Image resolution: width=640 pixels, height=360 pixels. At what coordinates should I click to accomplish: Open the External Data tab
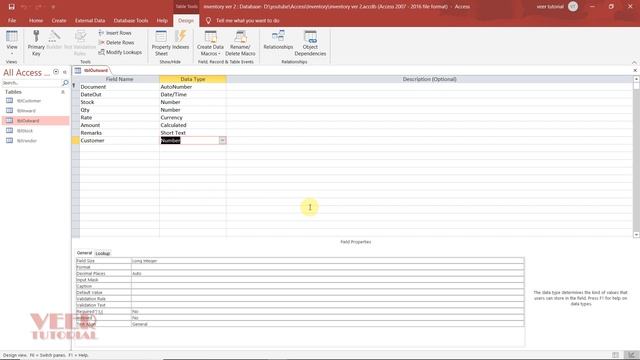point(90,20)
